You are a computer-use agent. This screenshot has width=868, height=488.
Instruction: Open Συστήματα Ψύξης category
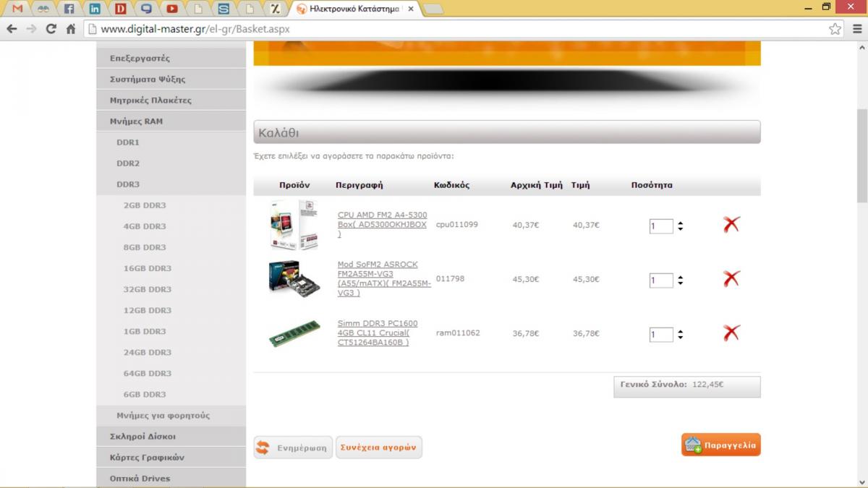coord(171,79)
